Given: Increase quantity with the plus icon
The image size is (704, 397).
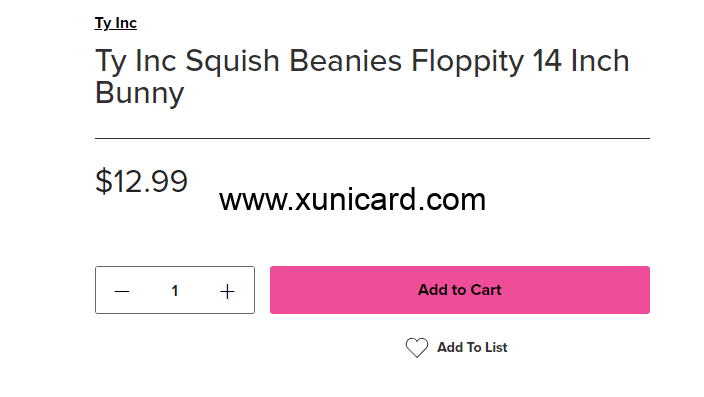Looking at the screenshot, I should pos(227,291).
